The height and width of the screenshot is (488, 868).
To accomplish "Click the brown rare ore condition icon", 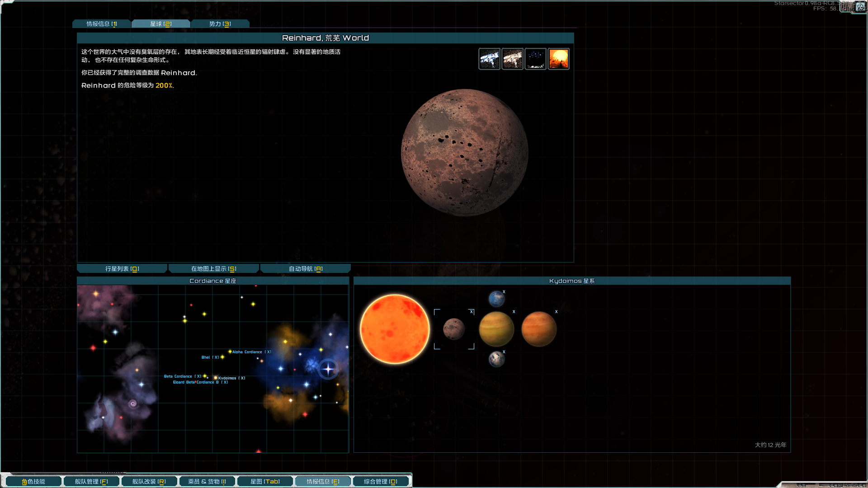I will click(x=512, y=59).
